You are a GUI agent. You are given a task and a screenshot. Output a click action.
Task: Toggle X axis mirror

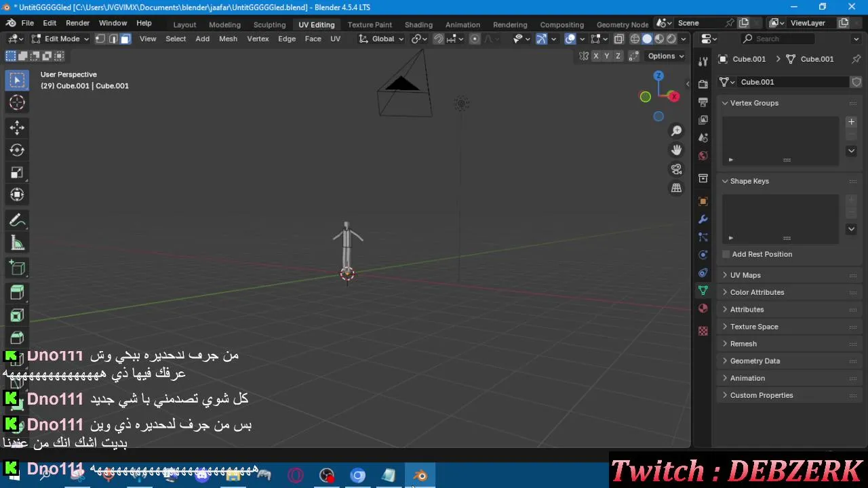pyautogui.click(x=596, y=56)
